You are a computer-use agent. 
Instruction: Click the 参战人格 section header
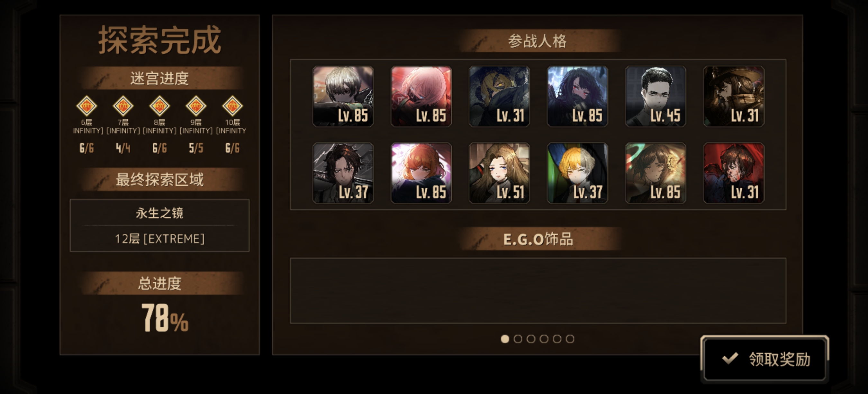click(x=538, y=41)
